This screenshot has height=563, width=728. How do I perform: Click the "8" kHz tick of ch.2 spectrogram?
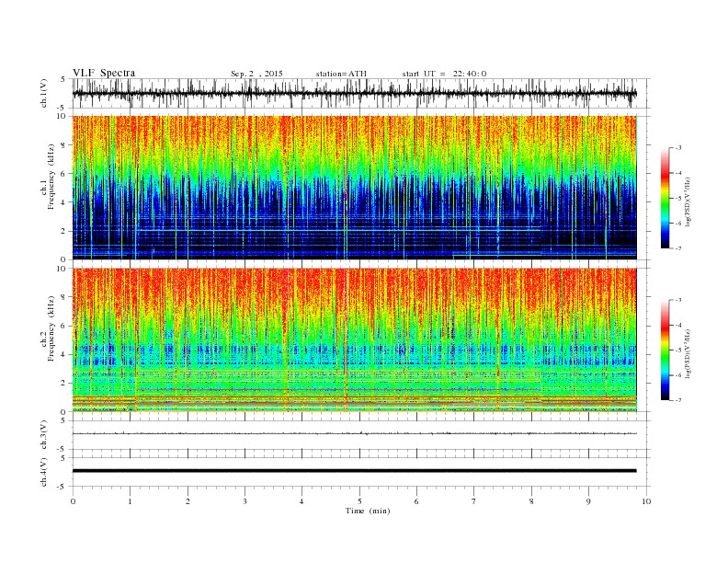click(64, 297)
